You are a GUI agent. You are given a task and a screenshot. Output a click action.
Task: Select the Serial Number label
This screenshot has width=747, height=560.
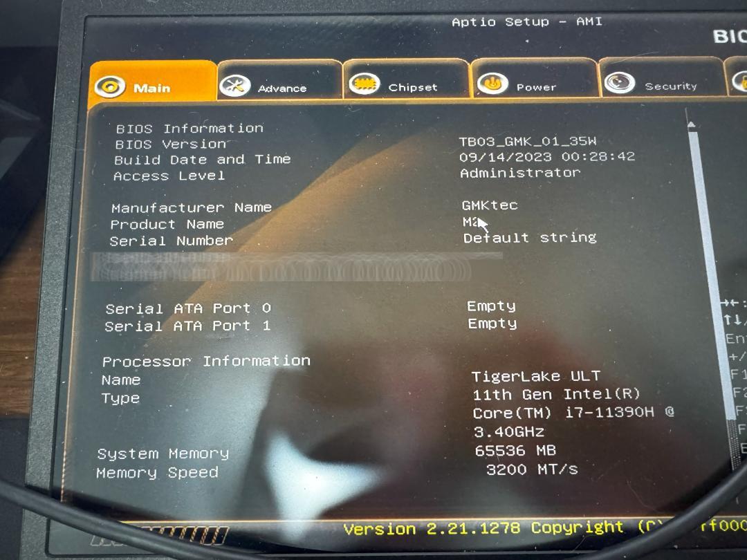coord(171,241)
